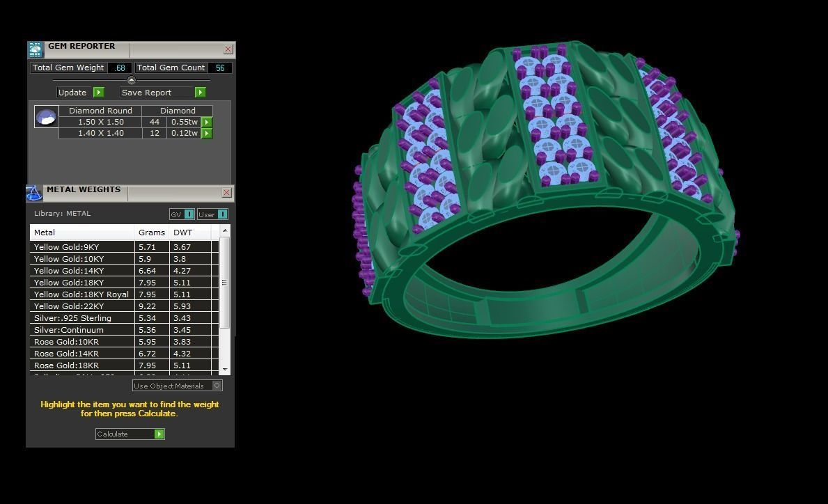Click the gem count 44 cell

(154, 122)
